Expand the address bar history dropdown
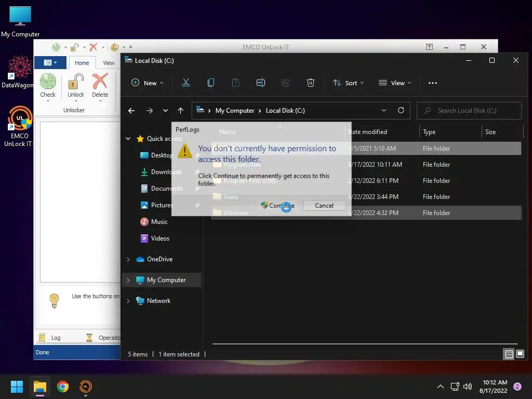The height and width of the screenshot is (399, 532). pos(384,110)
